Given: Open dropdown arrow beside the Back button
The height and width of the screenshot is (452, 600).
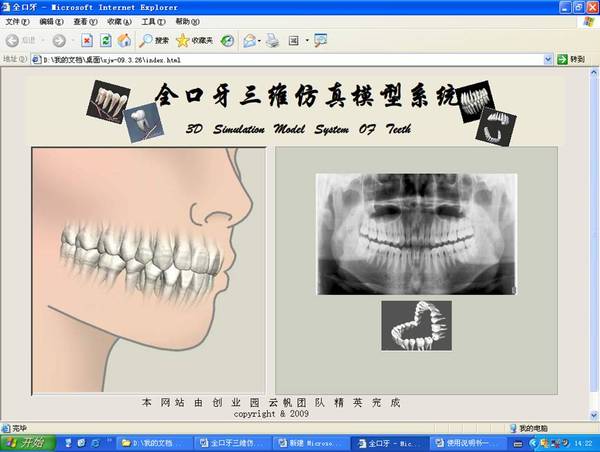Looking at the screenshot, I should pyautogui.click(x=43, y=40).
